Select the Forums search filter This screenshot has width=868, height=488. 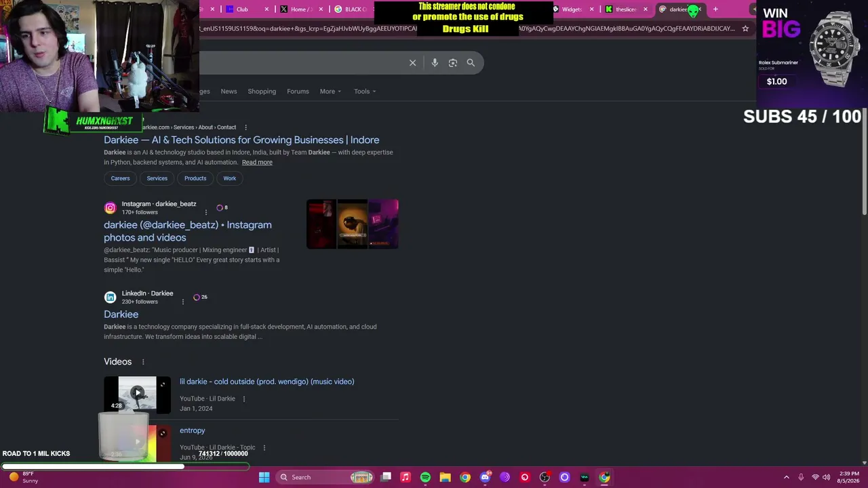pos(298,91)
